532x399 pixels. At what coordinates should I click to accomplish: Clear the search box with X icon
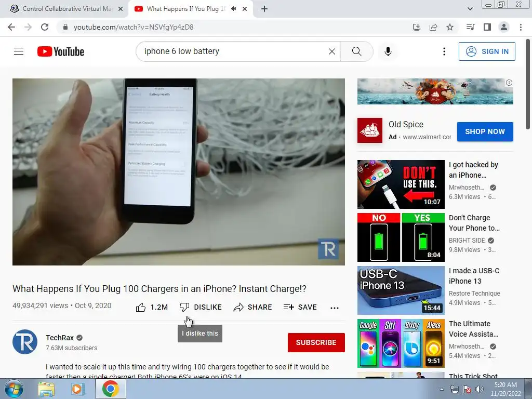pos(332,51)
